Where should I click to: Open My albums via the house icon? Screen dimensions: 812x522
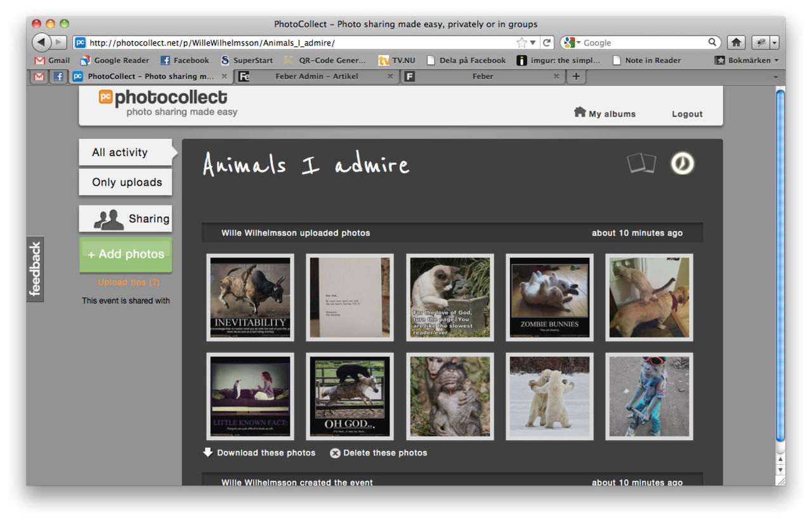tap(579, 112)
